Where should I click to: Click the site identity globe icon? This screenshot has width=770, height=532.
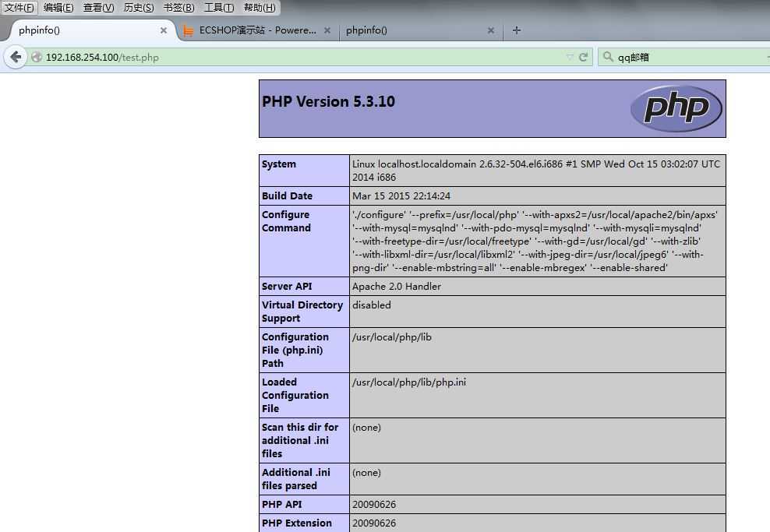(37, 58)
